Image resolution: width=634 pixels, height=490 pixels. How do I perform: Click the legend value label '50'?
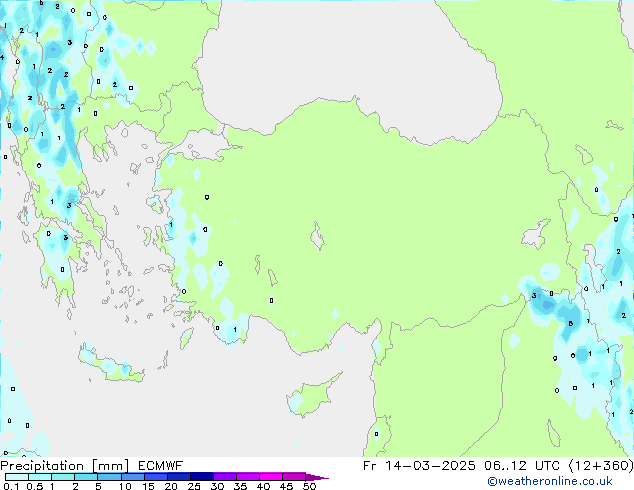[x=309, y=486]
